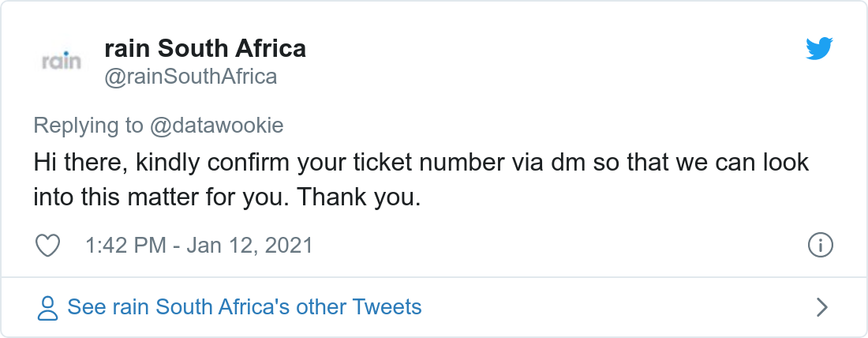868x338 pixels.
Task: Open the @datawookie mention
Action: pos(216,125)
